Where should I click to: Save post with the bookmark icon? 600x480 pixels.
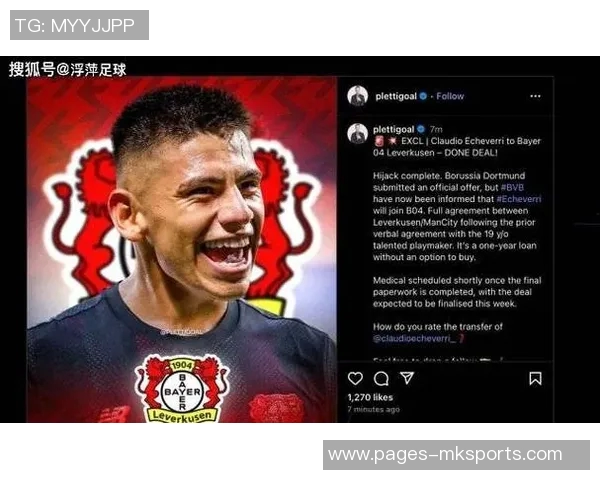pyautogui.click(x=535, y=379)
